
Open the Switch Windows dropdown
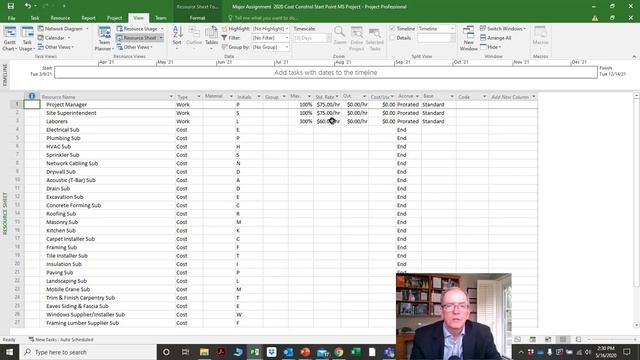coord(503,29)
